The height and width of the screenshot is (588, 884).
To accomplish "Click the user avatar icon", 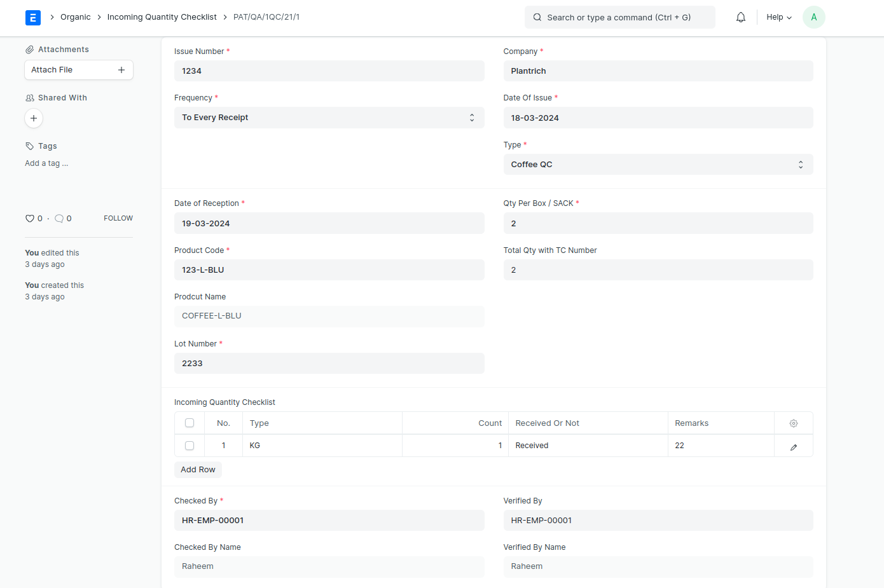I will point(813,18).
